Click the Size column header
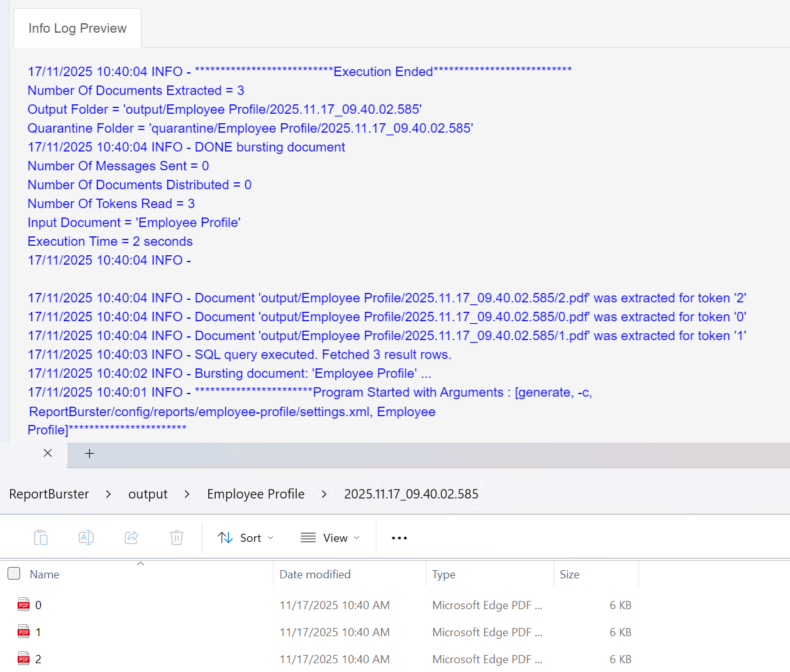Viewport: 790px width, 672px height. [569, 574]
